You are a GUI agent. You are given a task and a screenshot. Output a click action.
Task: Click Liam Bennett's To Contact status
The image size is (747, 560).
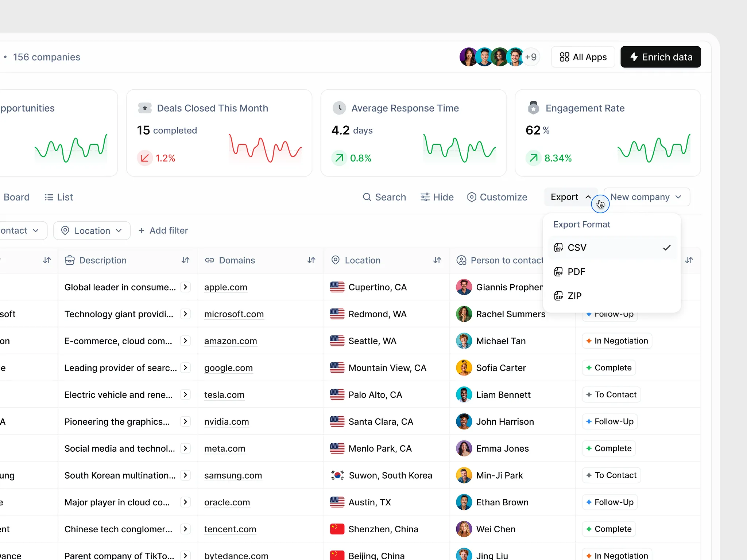point(611,395)
